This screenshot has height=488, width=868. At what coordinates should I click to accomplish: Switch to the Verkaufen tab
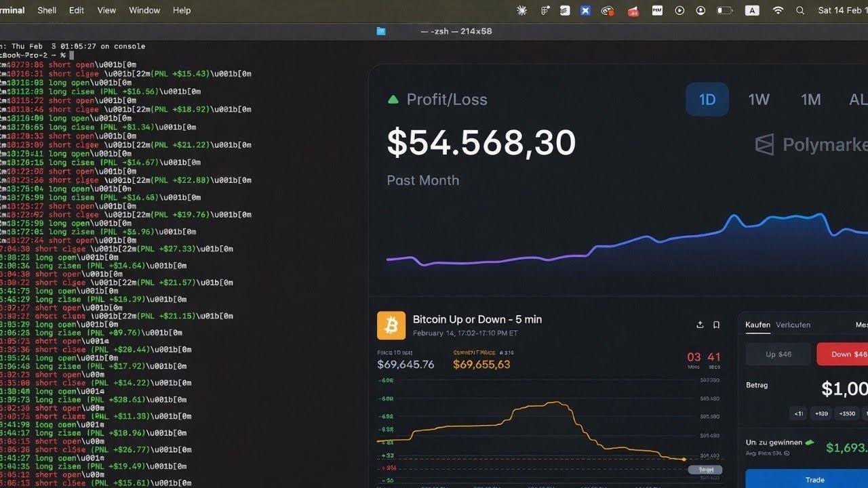tap(793, 325)
